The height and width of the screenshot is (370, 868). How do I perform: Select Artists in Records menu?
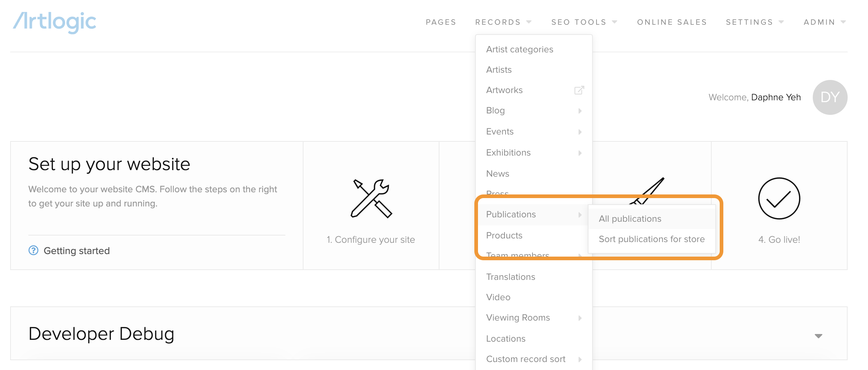[499, 70]
